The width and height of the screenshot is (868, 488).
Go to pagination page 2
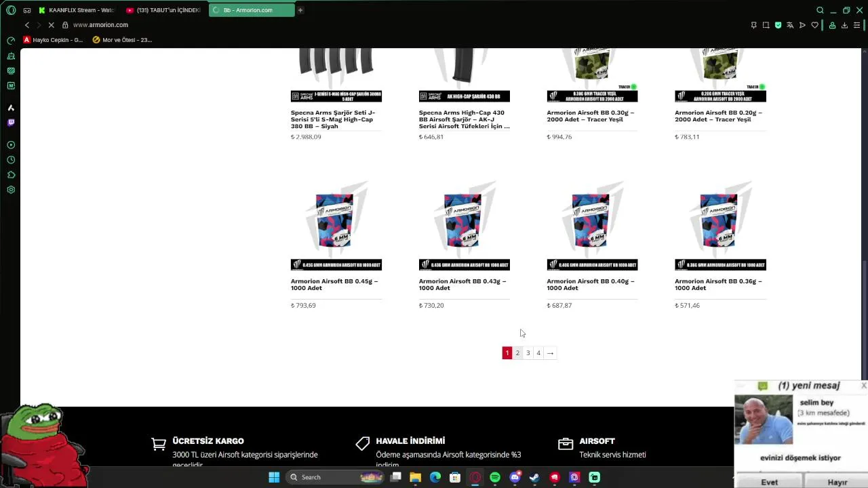517,352
